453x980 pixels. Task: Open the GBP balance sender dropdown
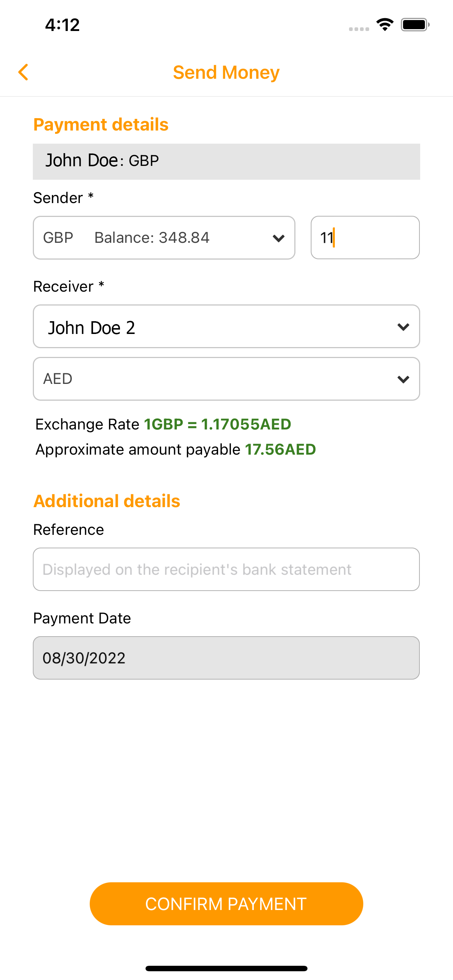tap(152, 238)
